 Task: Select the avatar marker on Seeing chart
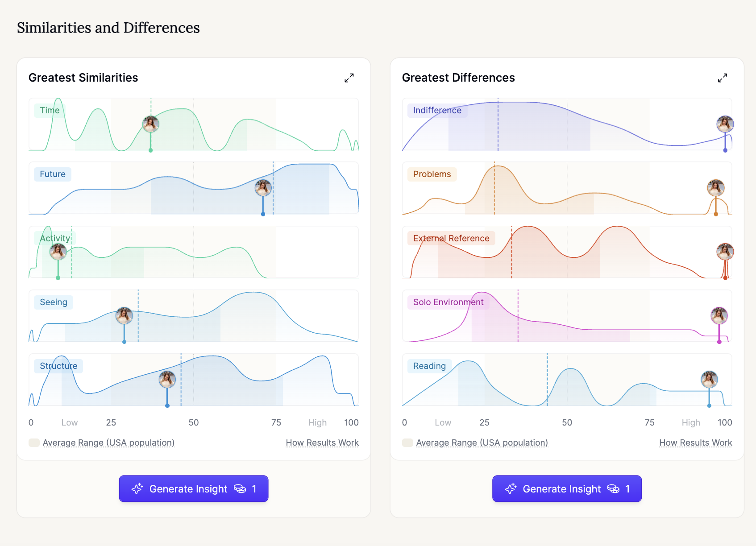(124, 316)
